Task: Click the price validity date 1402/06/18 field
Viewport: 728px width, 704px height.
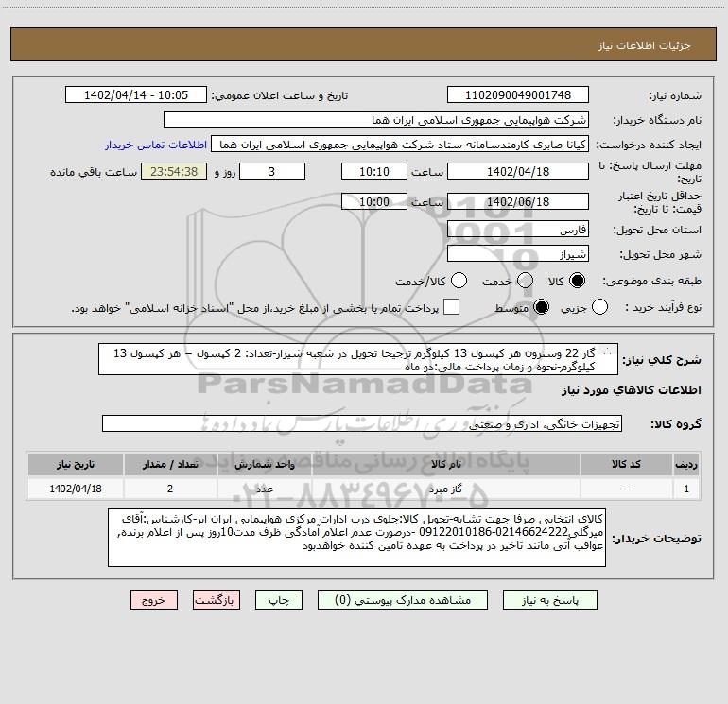Action: click(518, 201)
